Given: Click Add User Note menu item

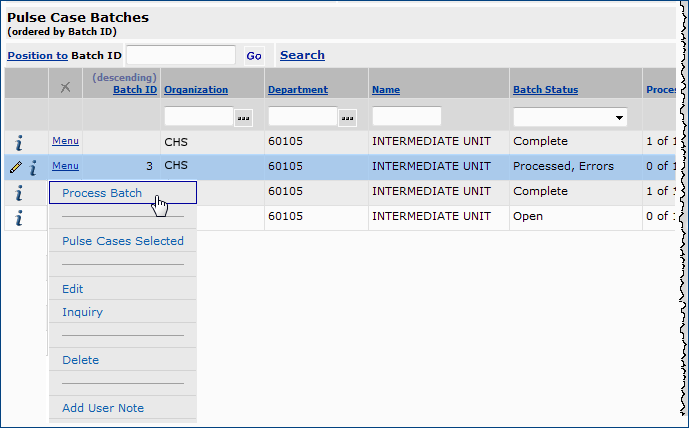Looking at the screenshot, I should tap(103, 408).
